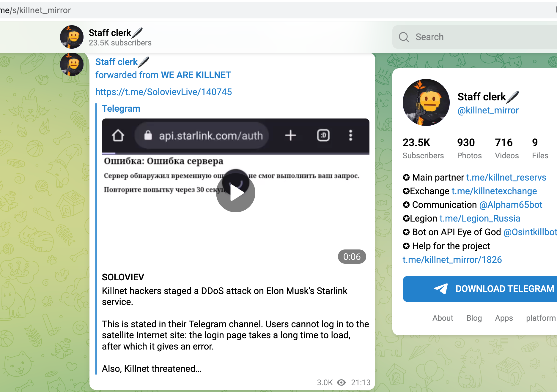
Task: Click the 0:06 video duration badge
Action: pyautogui.click(x=352, y=257)
